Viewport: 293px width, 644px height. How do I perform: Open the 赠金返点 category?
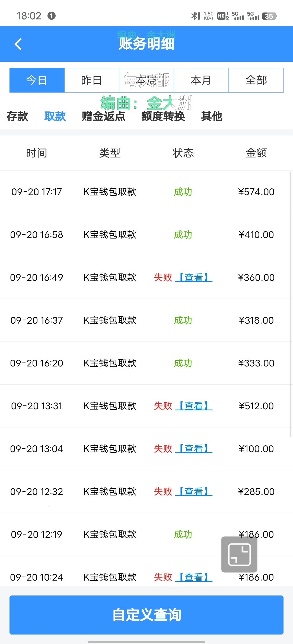pos(104,116)
